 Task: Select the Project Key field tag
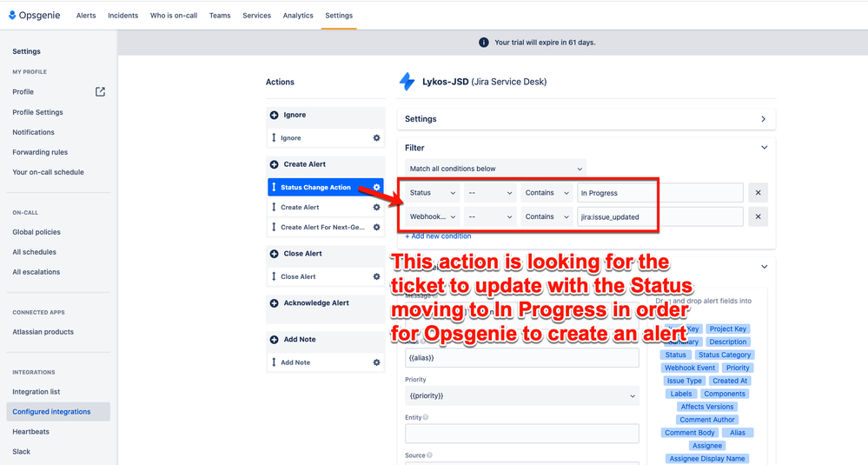[x=728, y=329]
